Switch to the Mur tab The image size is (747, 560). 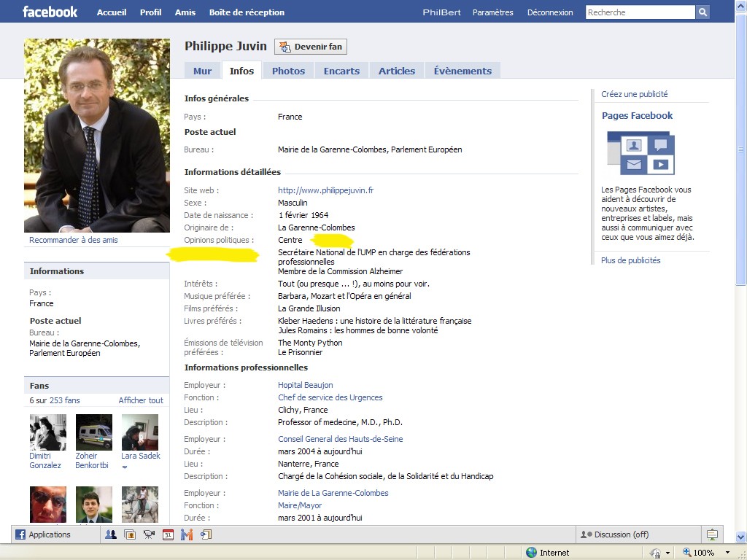(203, 71)
